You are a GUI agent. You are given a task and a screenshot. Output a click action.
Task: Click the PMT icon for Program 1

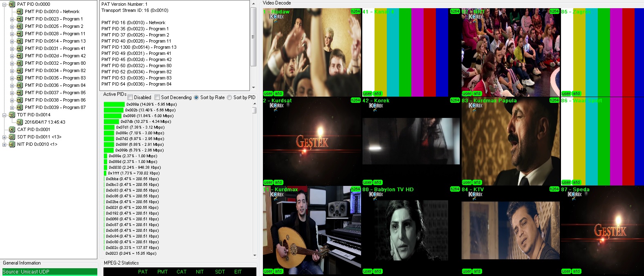(19, 19)
